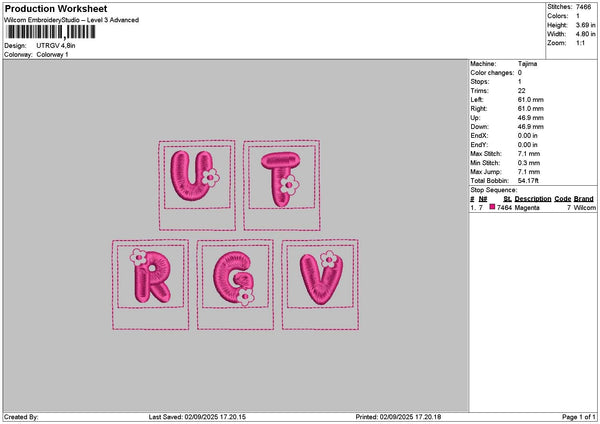Screen dimensions: 600x424
Task: Click the EndY value 0.00 in
Action: tap(527, 145)
